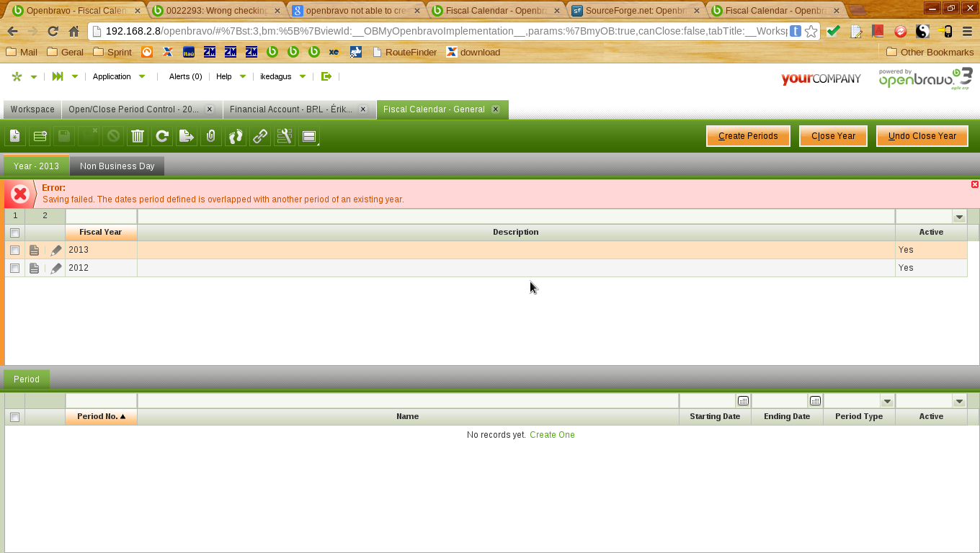This screenshot has width=980, height=553.
Task: Open date picker for Starting Date filter
Action: (x=743, y=400)
